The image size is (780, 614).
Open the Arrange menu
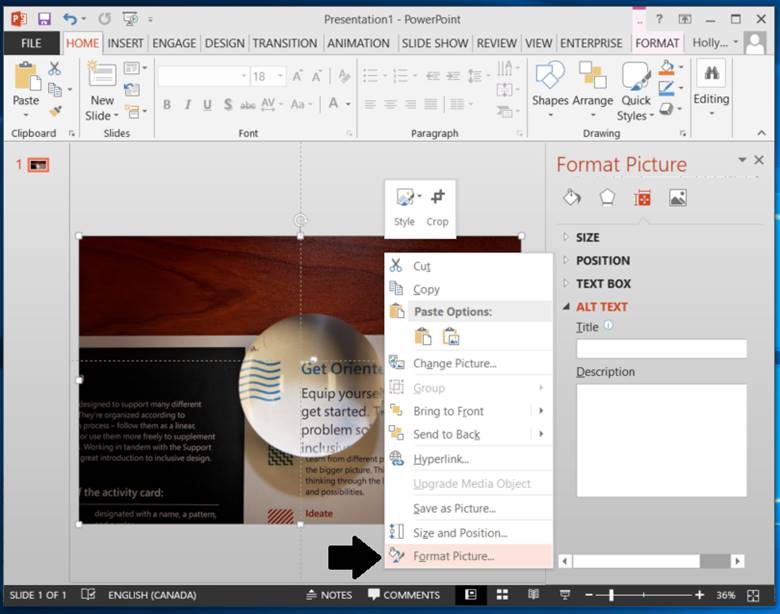coord(592,89)
